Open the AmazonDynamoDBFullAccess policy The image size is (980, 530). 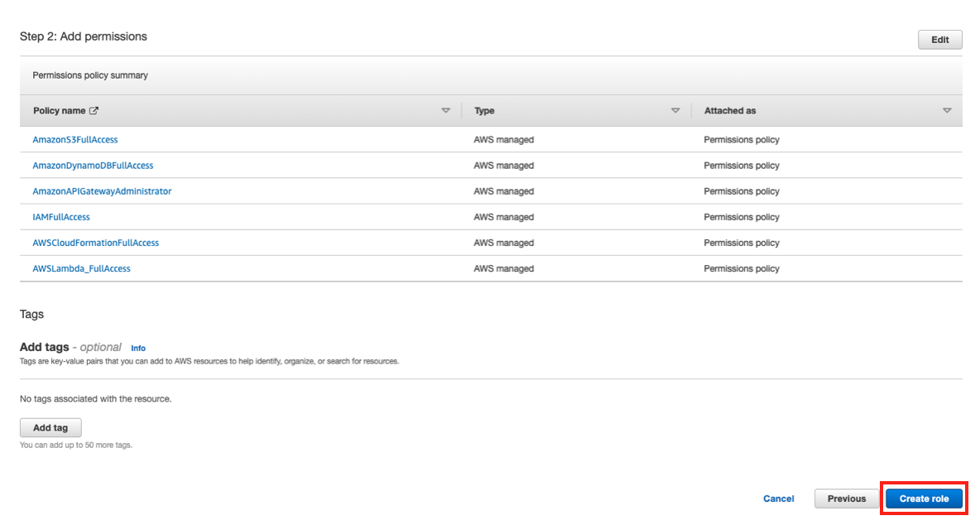92,165
